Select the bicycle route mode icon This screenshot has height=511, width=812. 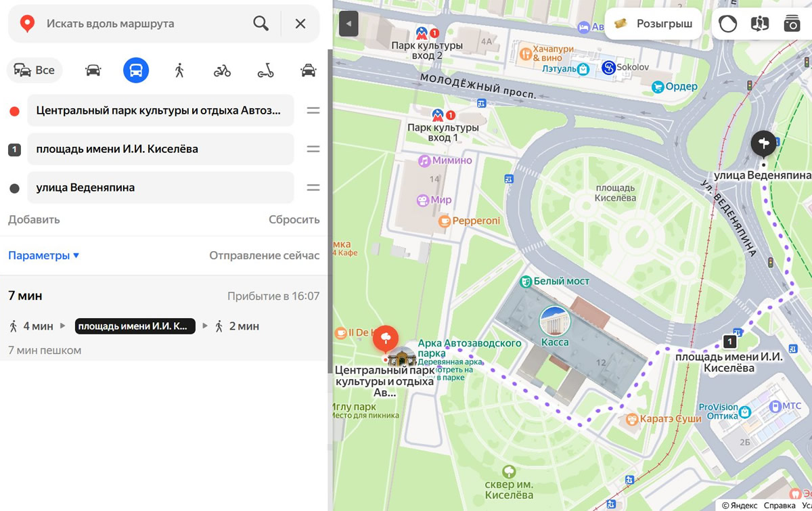222,70
